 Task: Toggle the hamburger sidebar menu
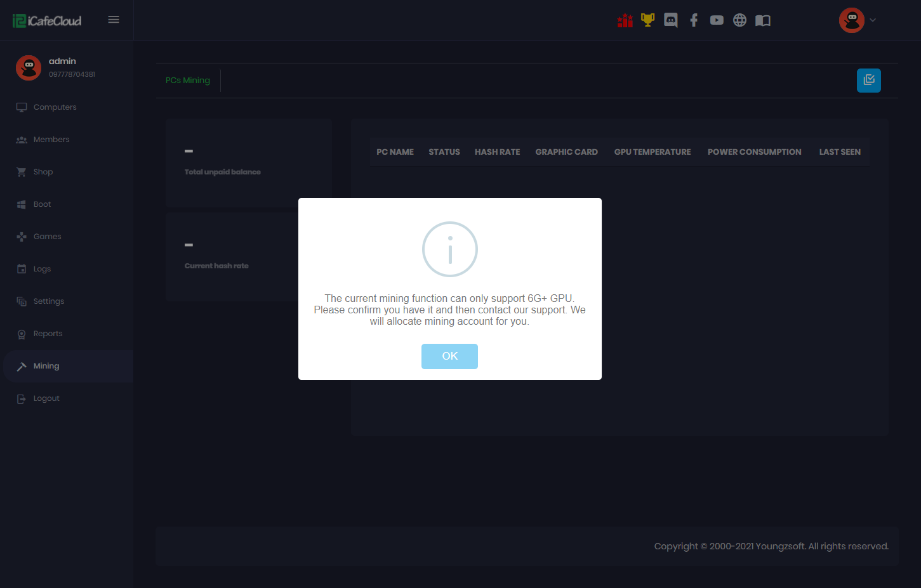[114, 20]
